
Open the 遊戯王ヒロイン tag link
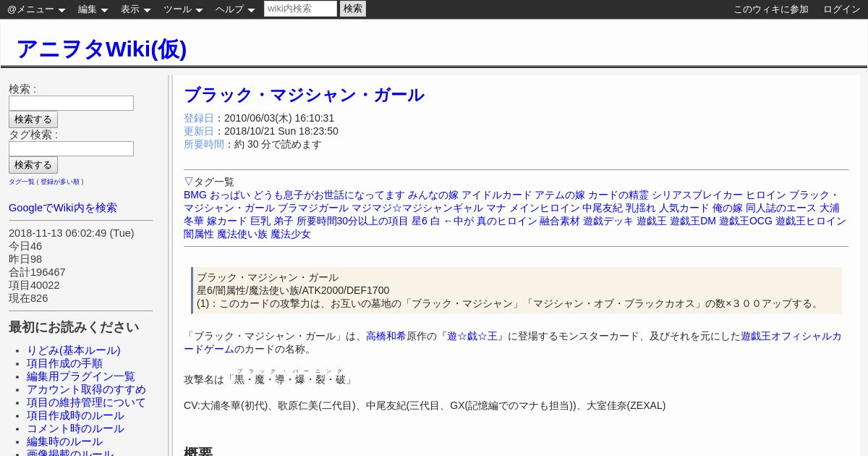811,221
